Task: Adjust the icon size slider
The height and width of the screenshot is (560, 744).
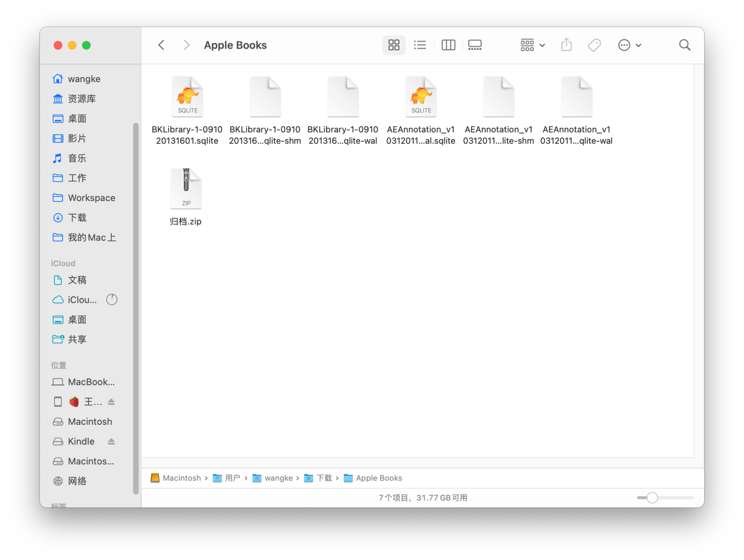Action: tap(652, 498)
